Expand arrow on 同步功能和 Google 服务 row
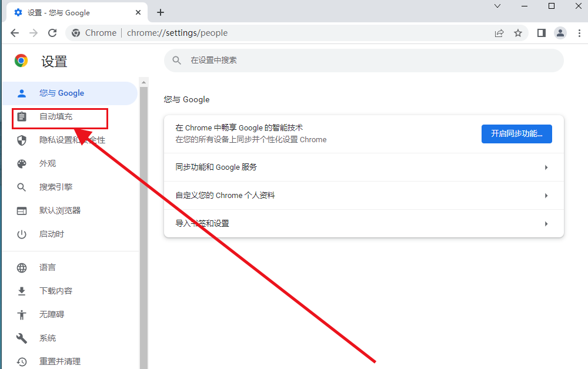 [x=546, y=167]
